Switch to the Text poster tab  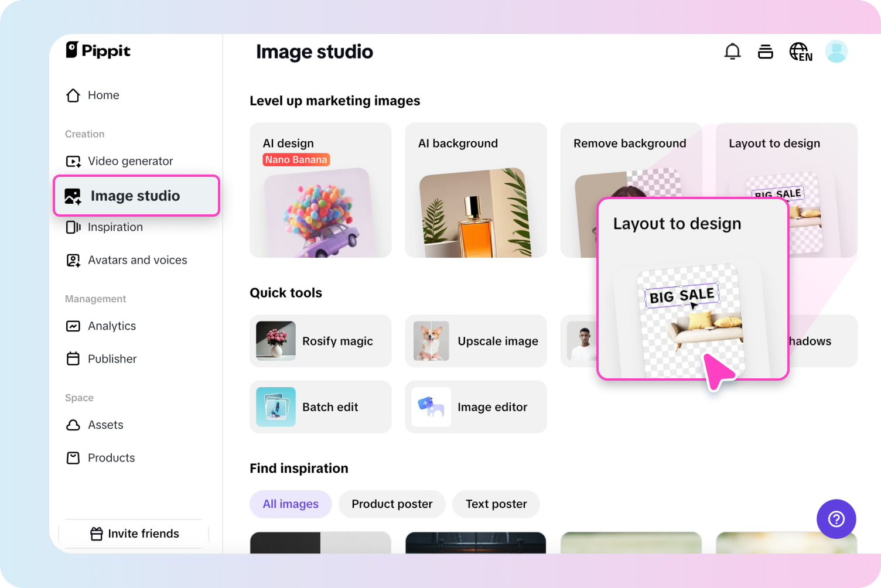[496, 504]
